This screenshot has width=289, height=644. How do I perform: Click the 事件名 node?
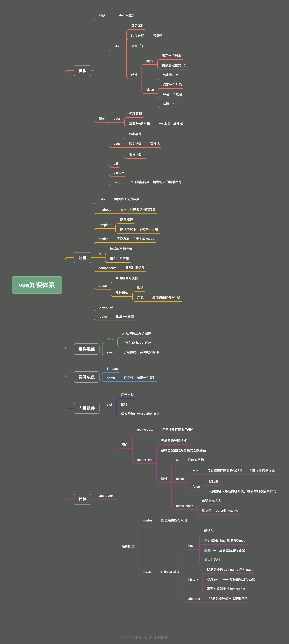155,144
